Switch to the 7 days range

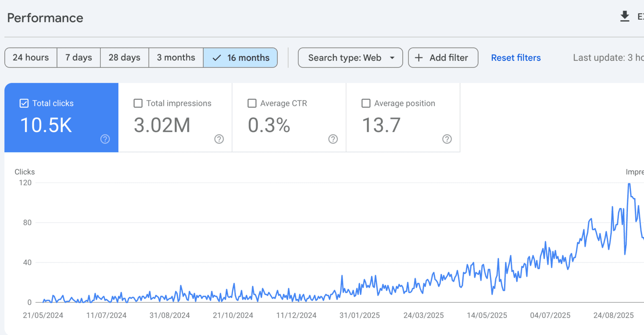(x=78, y=58)
